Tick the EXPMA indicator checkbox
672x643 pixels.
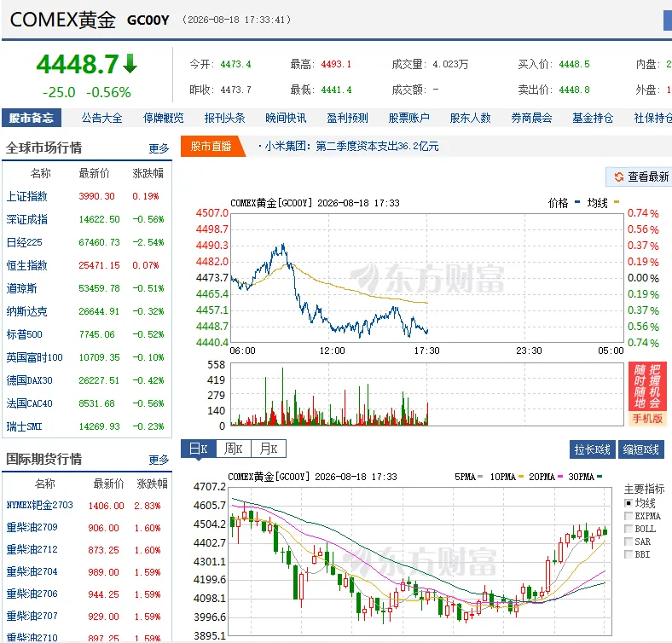[629, 516]
